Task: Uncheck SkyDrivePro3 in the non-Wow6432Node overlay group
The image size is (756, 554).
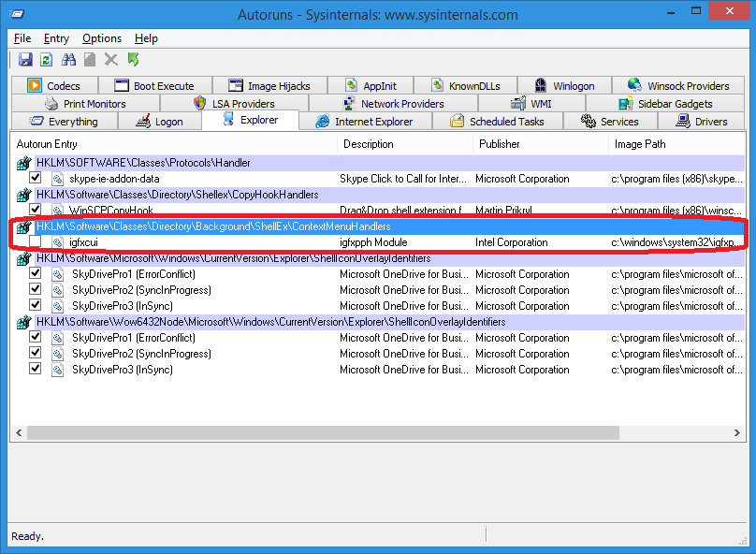Action: point(36,305)
